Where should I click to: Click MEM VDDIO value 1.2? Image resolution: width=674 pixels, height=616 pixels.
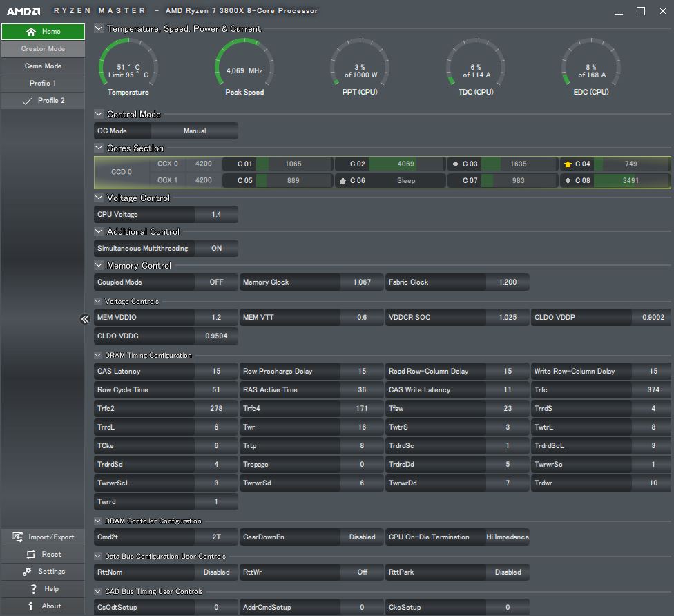[216, 317]
